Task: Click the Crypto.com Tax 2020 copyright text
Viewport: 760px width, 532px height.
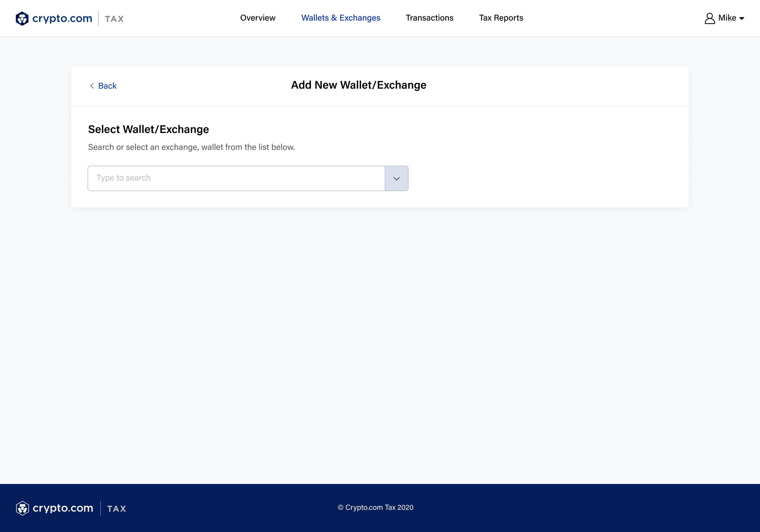Action: 376,507
